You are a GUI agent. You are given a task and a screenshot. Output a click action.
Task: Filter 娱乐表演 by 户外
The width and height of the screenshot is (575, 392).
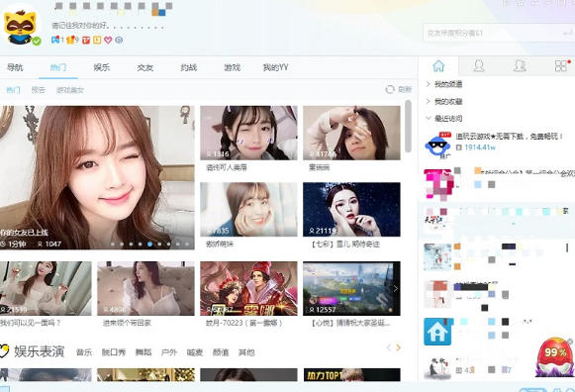point(169,352)
